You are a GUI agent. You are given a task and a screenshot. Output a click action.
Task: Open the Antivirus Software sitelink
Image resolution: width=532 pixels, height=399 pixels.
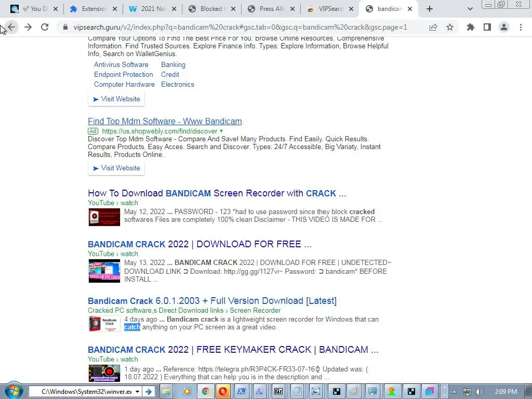[x=121, y=64]
